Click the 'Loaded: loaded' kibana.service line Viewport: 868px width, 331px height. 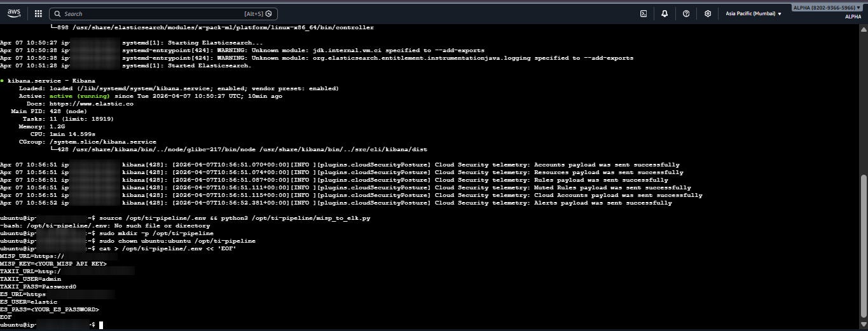pos(179,88)
